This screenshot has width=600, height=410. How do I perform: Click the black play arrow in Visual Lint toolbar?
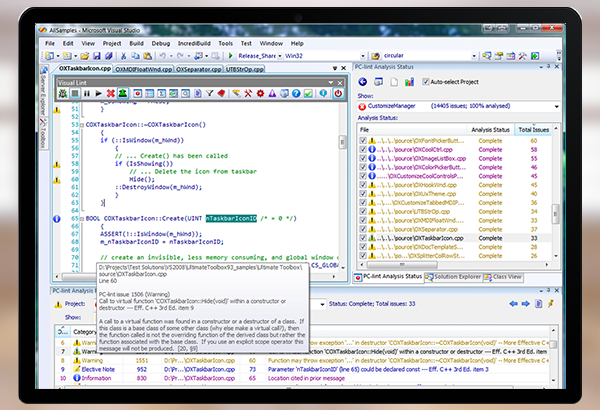pyautogui.click(x=99, y=93)
